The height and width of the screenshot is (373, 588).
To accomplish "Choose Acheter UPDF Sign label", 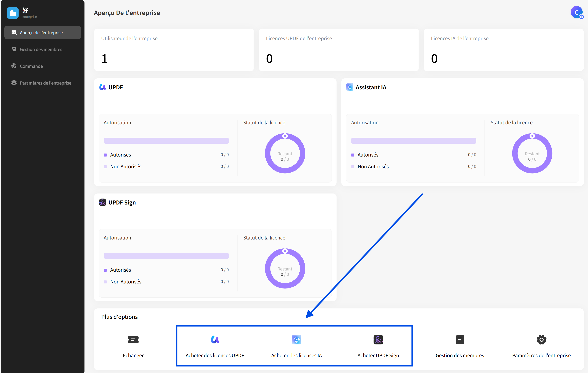I will pyautogui.click(x=378, y=355).
